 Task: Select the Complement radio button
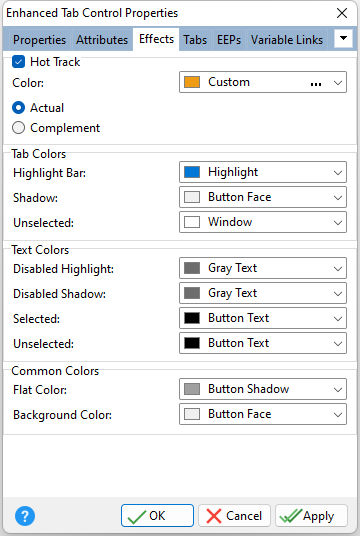(18, 128)
